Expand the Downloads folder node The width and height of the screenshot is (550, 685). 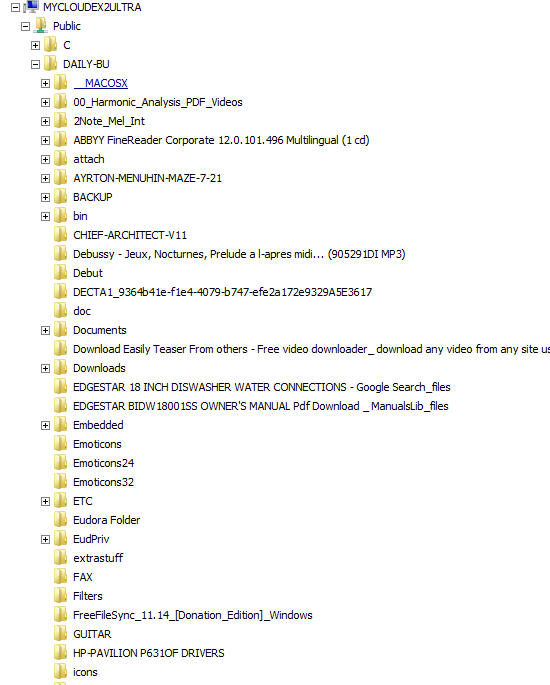click(x=45, y=369)
